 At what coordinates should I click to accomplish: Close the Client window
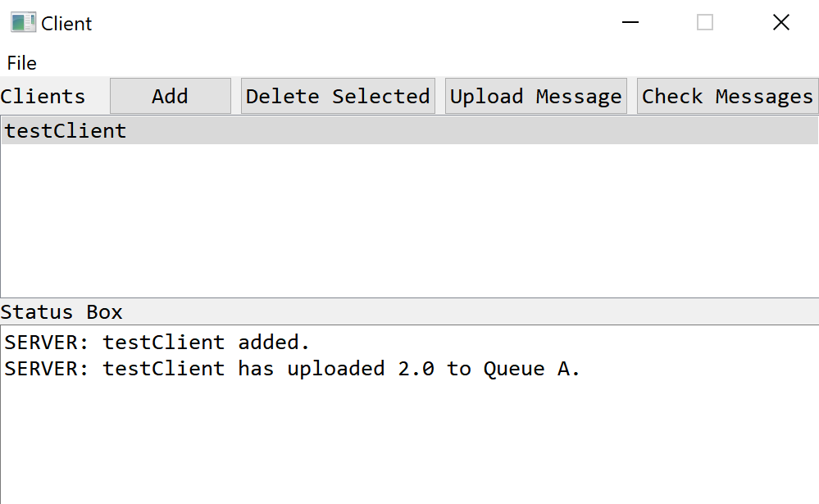780,23
